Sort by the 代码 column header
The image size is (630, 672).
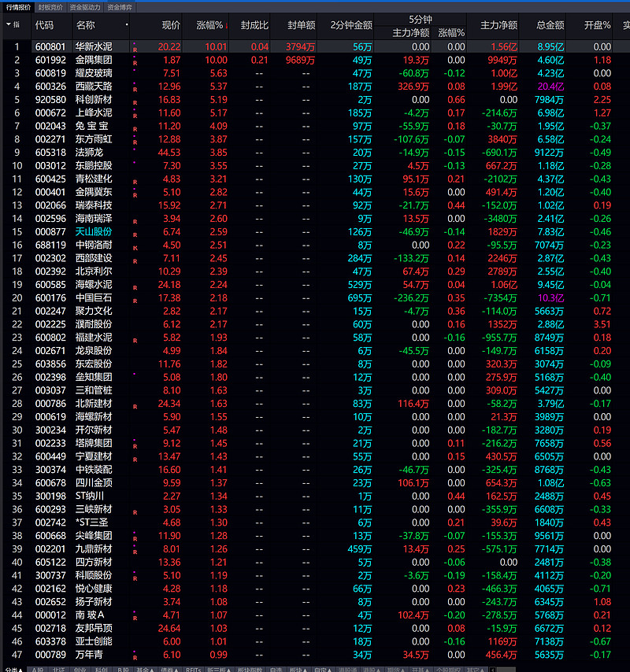pyautogui.click(x=44, y=25)
